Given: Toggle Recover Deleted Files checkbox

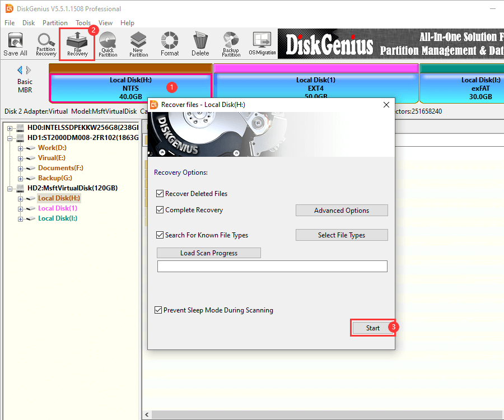Looking at the screenshot, I should point(160,193).
